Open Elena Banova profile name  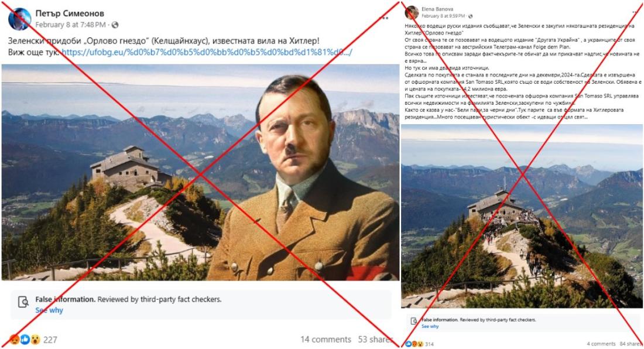click(x=437, y=9)
